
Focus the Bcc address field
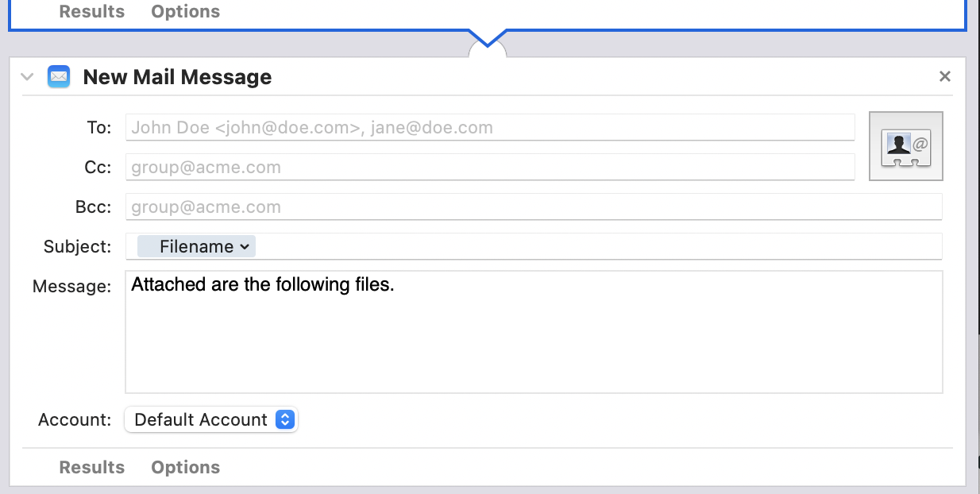click(533, 207)
